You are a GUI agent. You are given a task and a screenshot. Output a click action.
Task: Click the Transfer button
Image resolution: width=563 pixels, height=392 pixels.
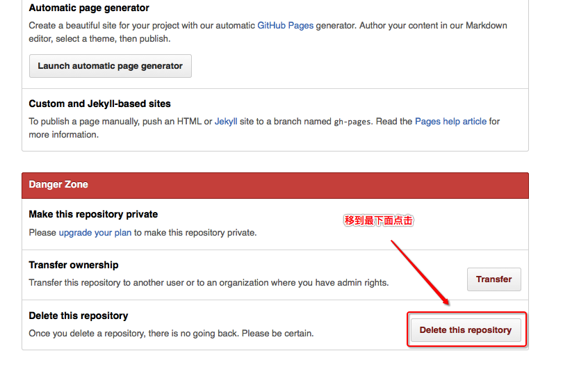click(x=494, y=279)
